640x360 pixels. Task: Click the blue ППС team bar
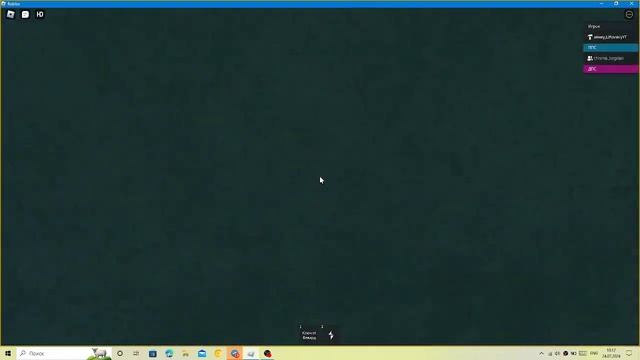(610, 48)
